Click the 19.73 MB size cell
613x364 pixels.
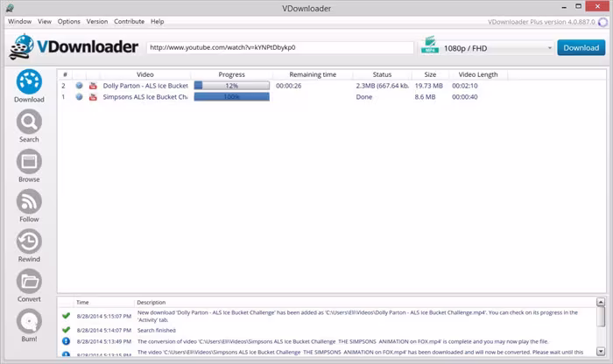tap(429, 86)
